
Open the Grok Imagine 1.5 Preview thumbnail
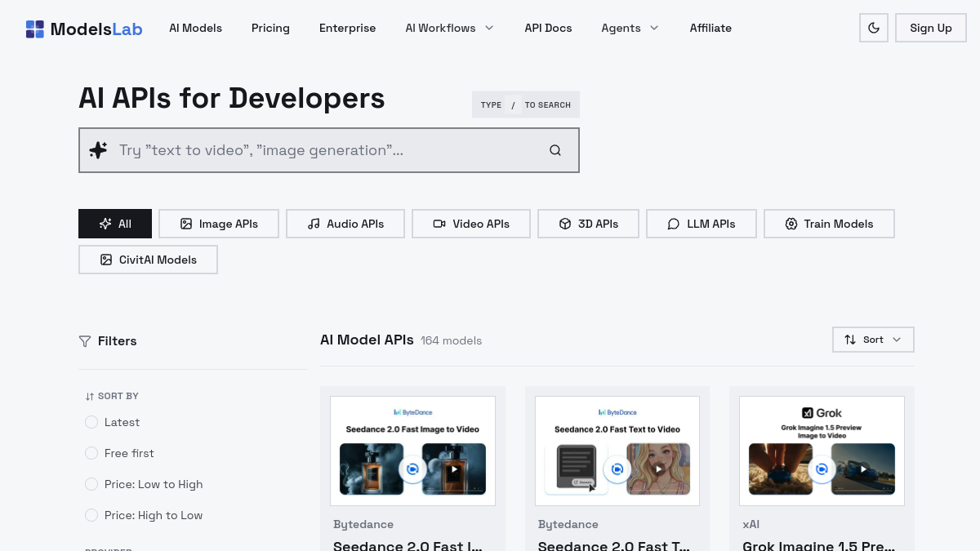(x=822, y=451)
